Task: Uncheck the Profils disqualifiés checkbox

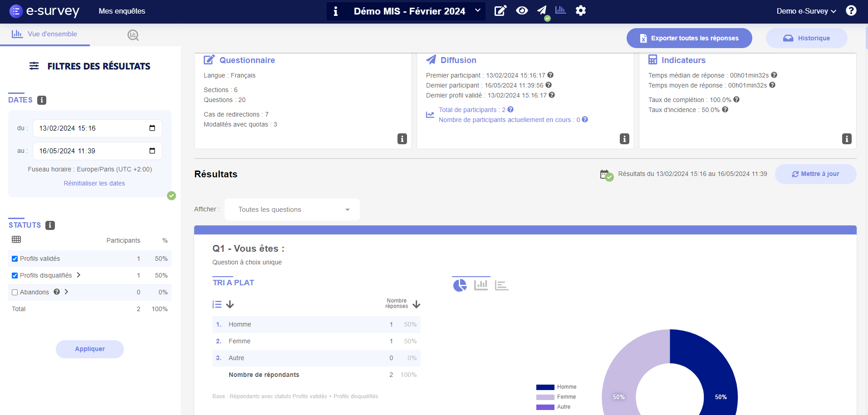Action: point(15,276)
